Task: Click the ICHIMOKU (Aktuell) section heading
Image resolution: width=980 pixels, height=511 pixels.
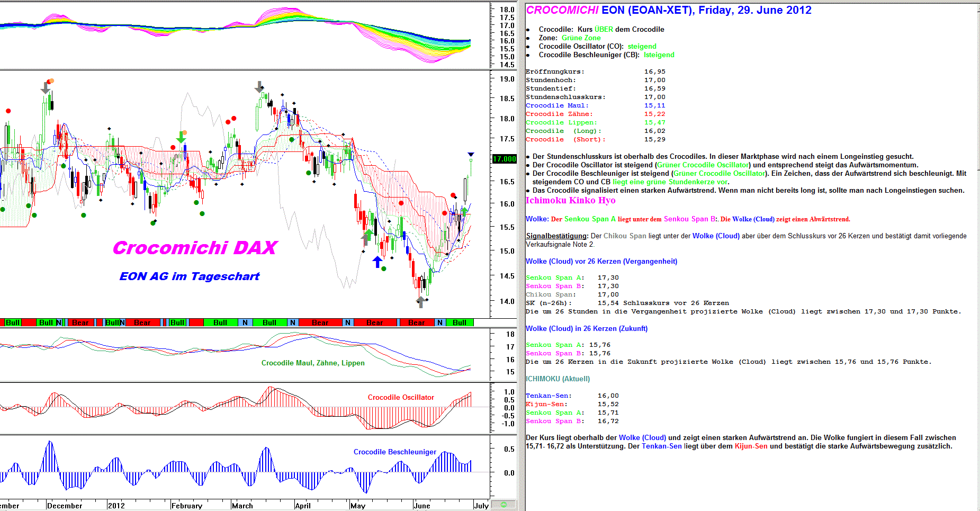Action: coord(558,379)
